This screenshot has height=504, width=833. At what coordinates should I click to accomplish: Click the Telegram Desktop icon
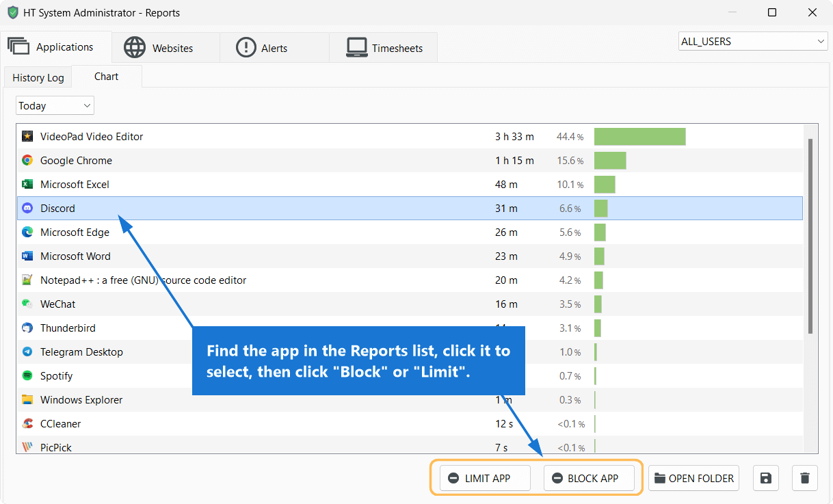[x=27, y=352]
